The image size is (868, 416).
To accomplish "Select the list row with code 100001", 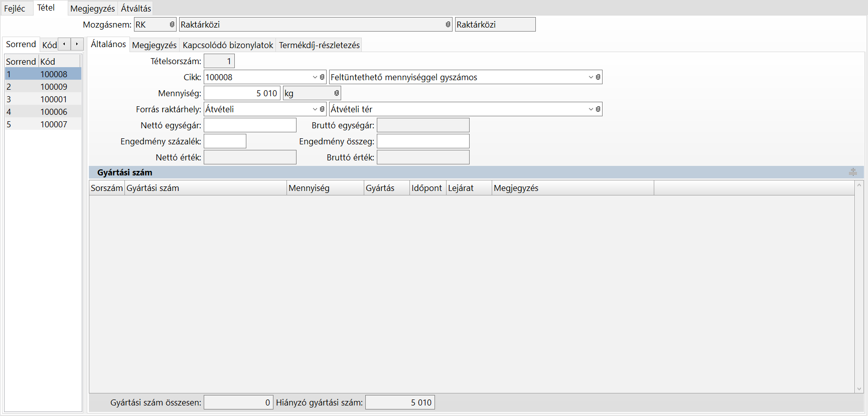I will click(x=43, y=99).
